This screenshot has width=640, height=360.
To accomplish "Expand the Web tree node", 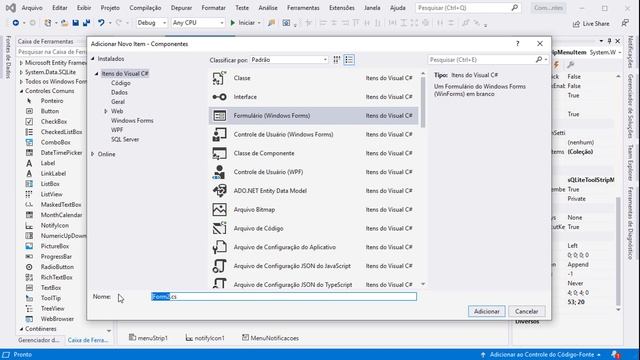I will coord(106,111).
